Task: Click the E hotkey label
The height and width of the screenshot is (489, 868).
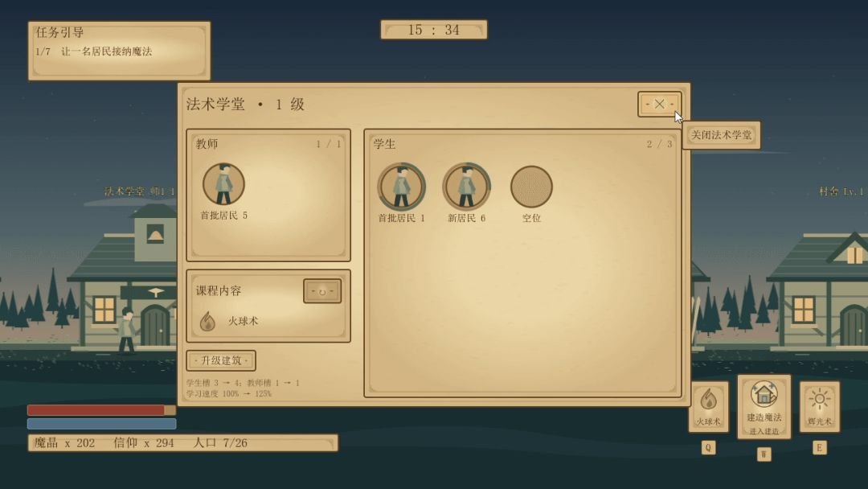Action: [820, 447]
